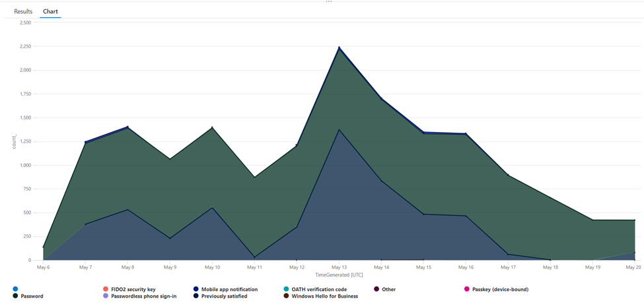Toggle the Passwordless phone sign-in legend dot
The image size is (644, 303).
(106, 296)
